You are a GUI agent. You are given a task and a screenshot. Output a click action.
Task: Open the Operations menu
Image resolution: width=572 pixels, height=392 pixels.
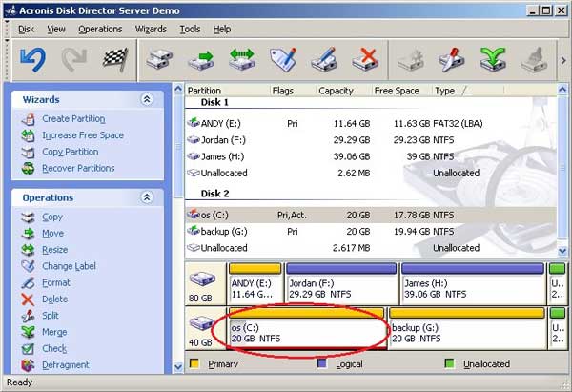100,29
